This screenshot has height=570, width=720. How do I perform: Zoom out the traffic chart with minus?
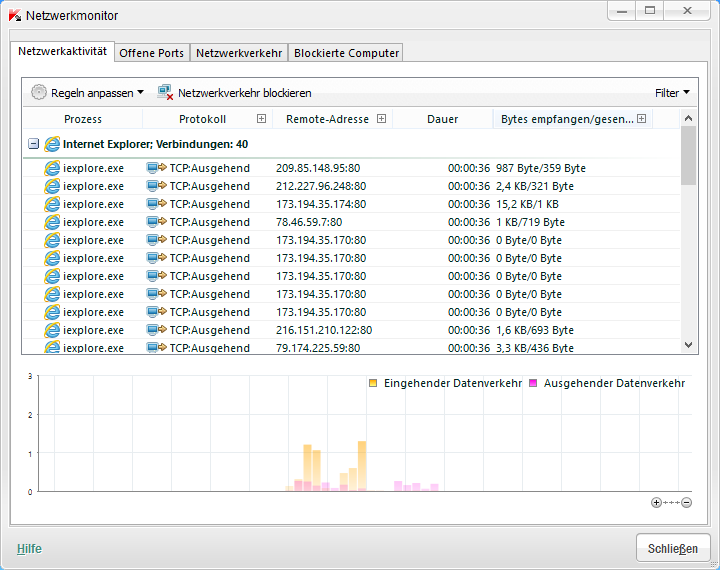[686, 502]
